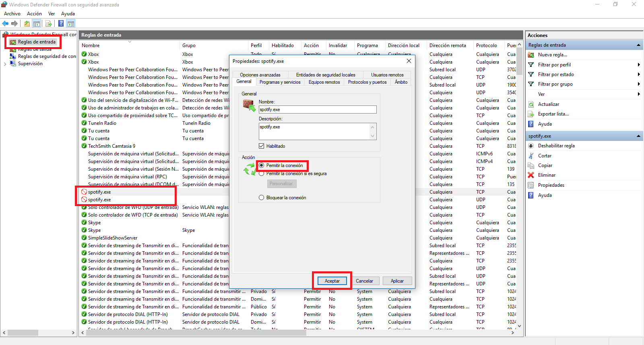Expand Filtrar por estado submenu arrow

coord(639,74)
